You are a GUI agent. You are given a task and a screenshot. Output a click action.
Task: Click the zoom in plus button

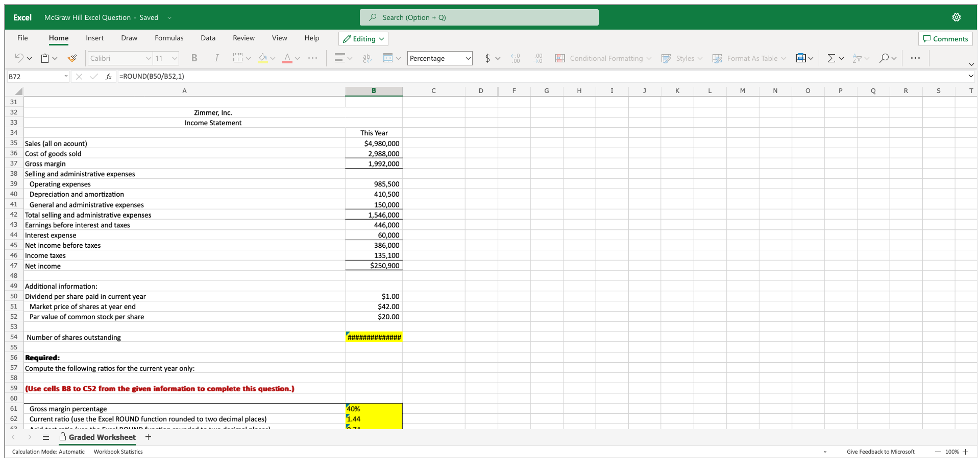(966, 452)
